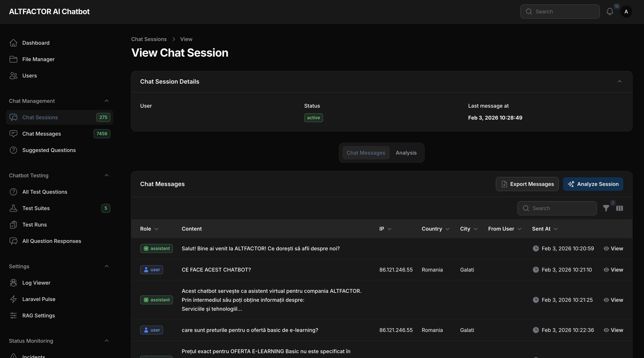This screenshot has height=358, width=644.
Task: Open the Log Viewer bug icon
Action: point(13,283)
